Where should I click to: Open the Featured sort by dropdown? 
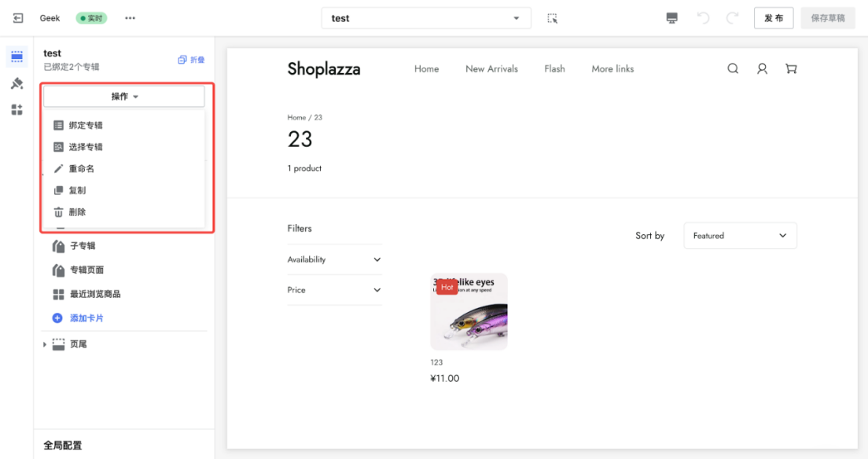point(740,236)
